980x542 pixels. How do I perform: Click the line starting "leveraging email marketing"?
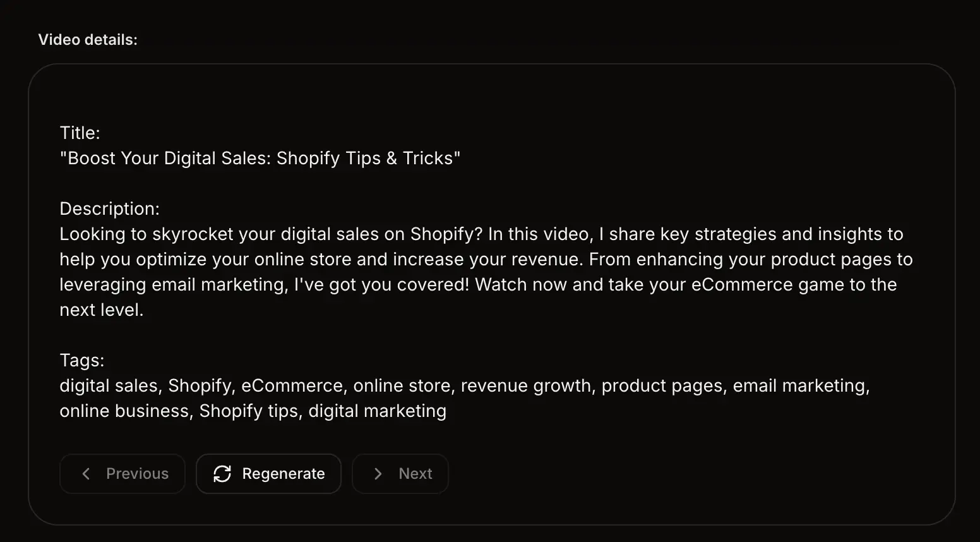point(478,284)
